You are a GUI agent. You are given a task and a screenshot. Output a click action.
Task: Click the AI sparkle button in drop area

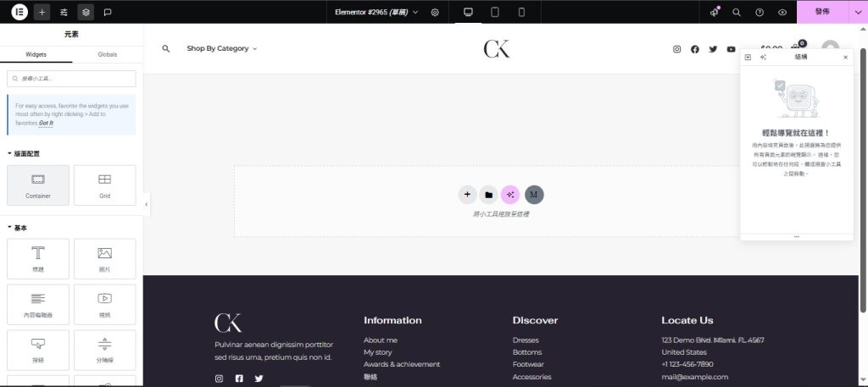tap(510, 195)
